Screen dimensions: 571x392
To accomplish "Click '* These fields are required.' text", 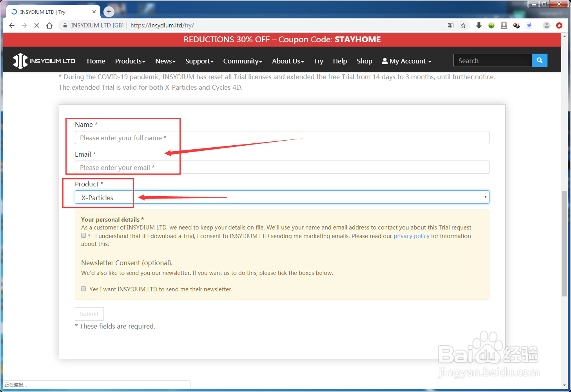I will pos(115,326).
